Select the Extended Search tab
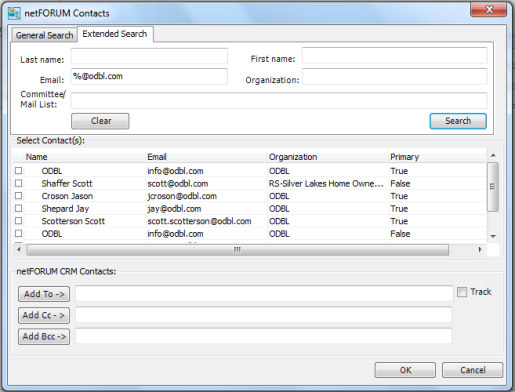 click(x=115, y=34)
